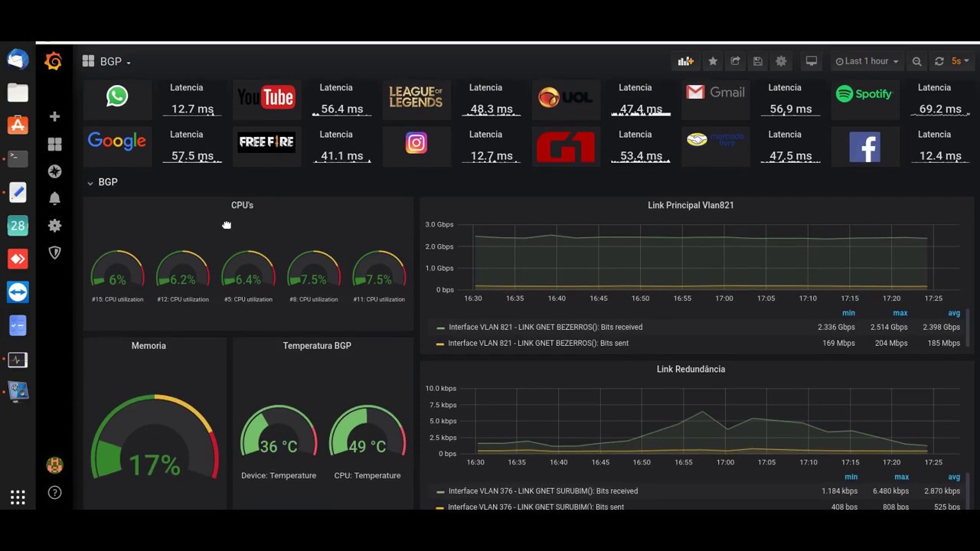Screen dimensions: 980x551
Task: Open the CPU's panel title menu
Action: (x=242, y=205)
